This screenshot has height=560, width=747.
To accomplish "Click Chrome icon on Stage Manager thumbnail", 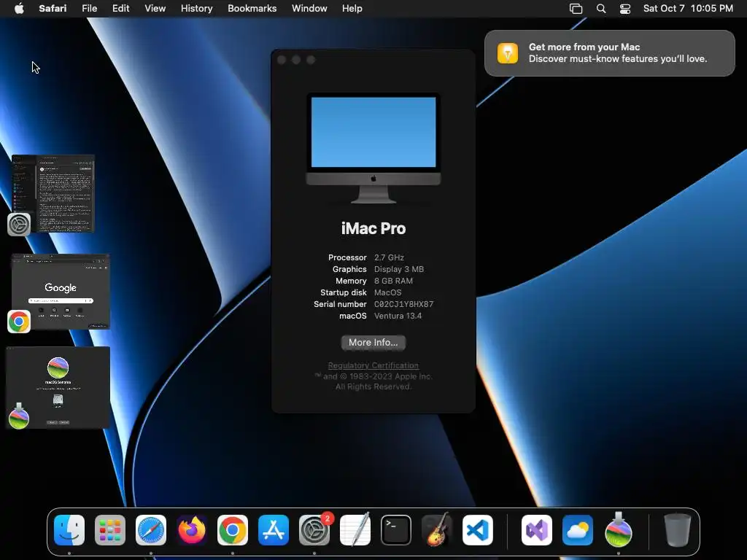I will click(19, 322).
